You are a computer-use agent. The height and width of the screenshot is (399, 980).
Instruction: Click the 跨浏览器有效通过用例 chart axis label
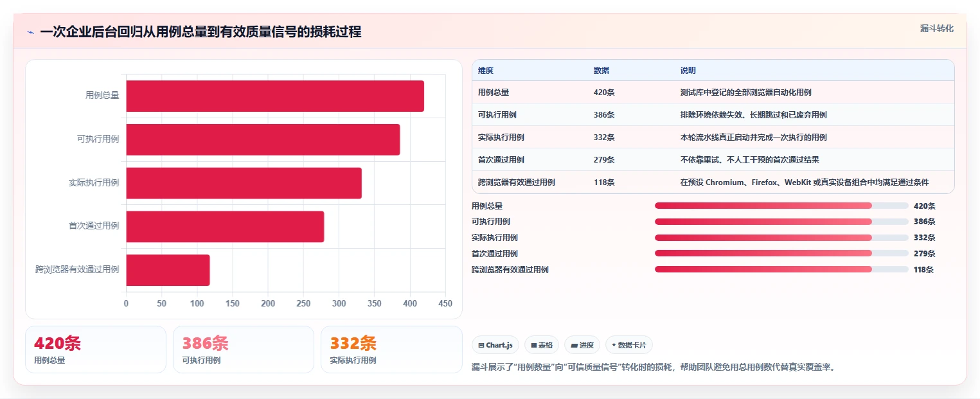(x=77, y=270)
